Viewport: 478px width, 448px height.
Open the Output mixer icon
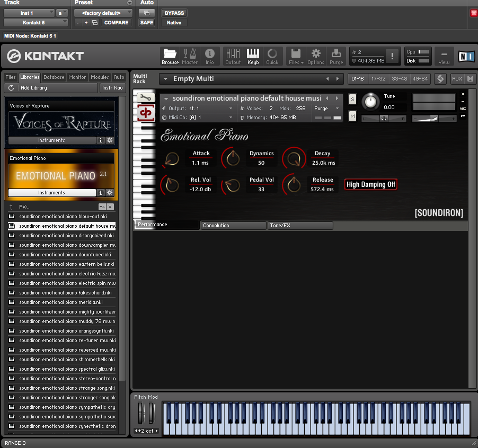233,57
